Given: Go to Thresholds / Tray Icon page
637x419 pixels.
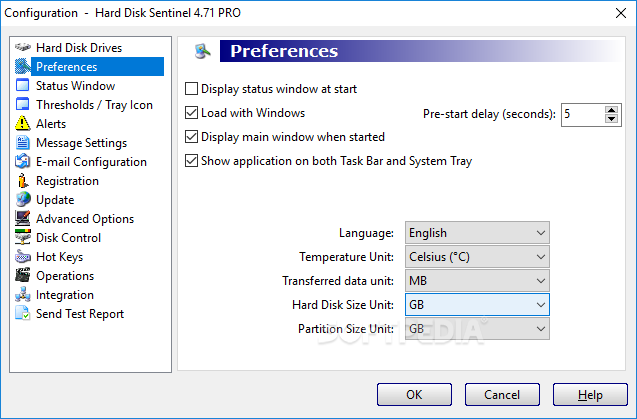Looking at the screenshot, I should (94, 105).
